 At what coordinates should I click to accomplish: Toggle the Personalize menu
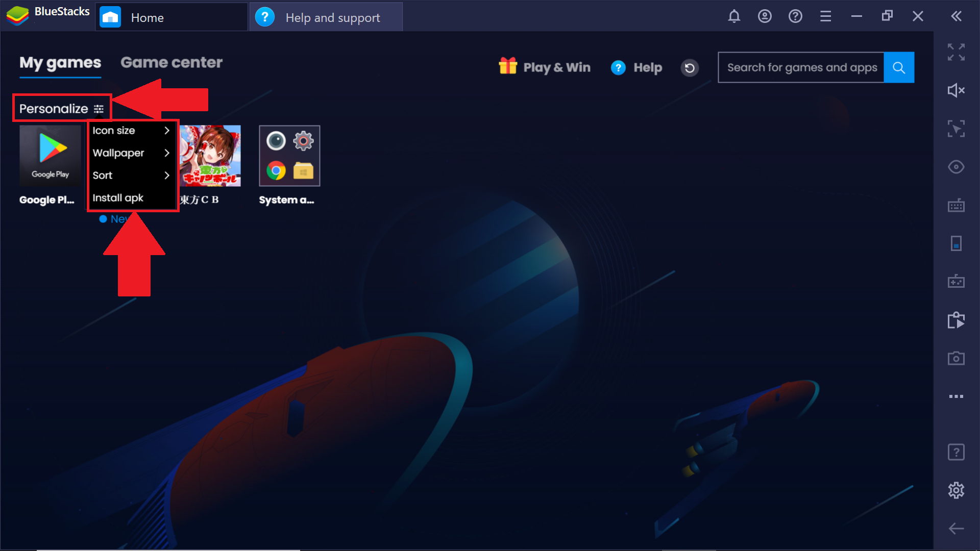tap(62, 108)
